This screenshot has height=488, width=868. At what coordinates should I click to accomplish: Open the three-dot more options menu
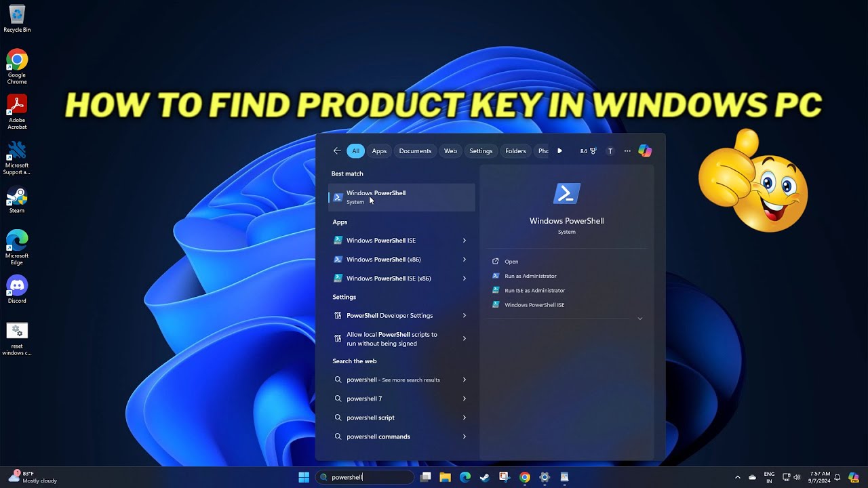pos(627,151)
